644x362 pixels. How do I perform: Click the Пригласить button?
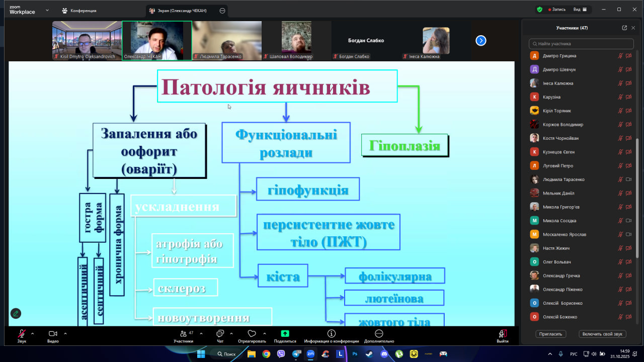coord(551,334)
